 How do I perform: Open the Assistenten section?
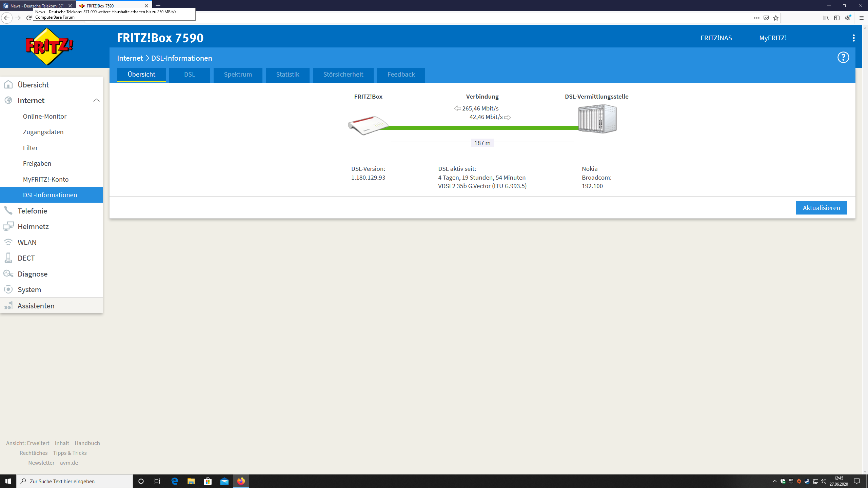[36, 305]
